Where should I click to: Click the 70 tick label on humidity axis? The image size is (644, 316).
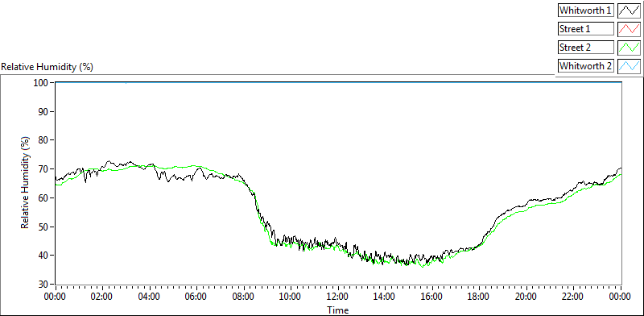tap(44, 169)
